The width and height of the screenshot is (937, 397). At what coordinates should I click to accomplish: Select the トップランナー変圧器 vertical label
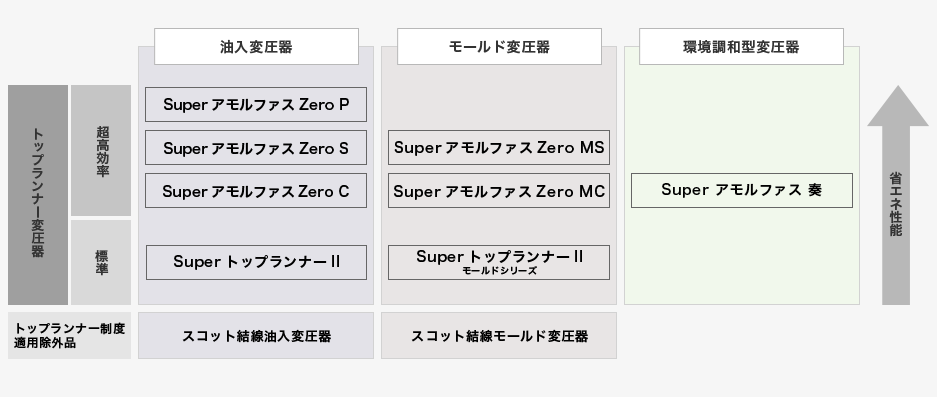(38, 195)
